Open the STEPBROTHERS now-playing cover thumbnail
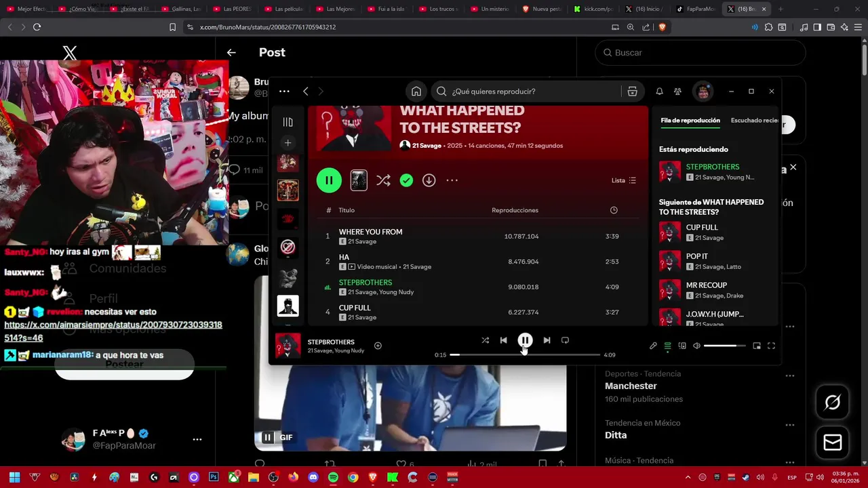Viewport: 868px width, 488px height. pos(288,346)
